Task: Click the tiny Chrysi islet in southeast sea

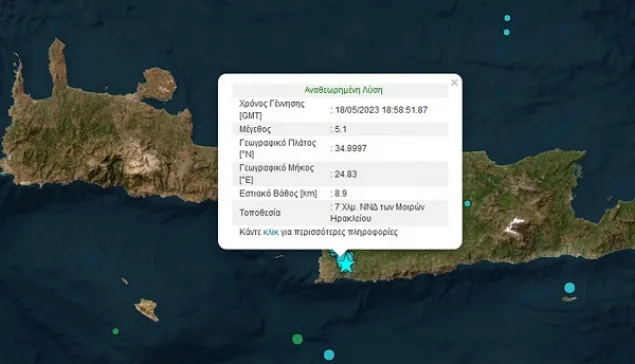Action: [569, 299]
